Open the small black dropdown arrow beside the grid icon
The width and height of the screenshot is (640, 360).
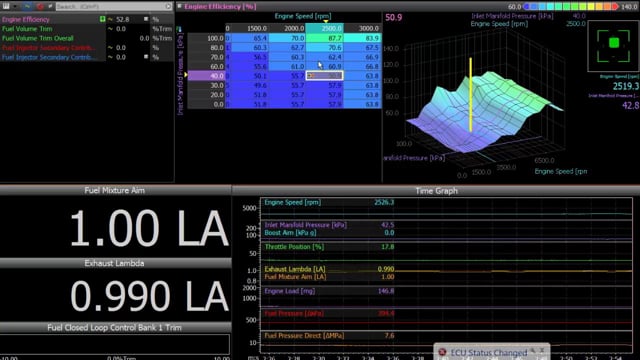coord(15,6)
